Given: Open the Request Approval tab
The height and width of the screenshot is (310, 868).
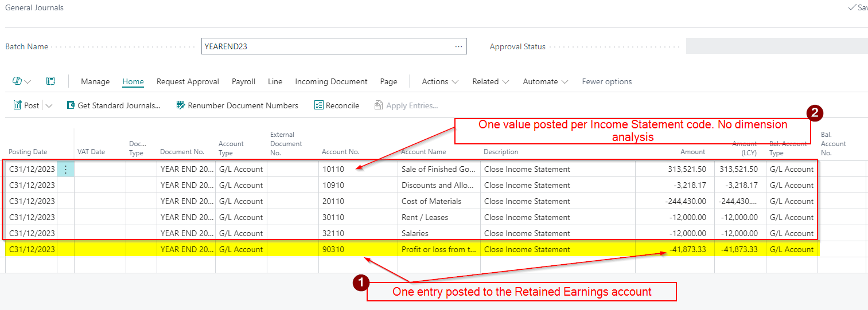Looking at the screenshot, I should (x=188, y=81).
